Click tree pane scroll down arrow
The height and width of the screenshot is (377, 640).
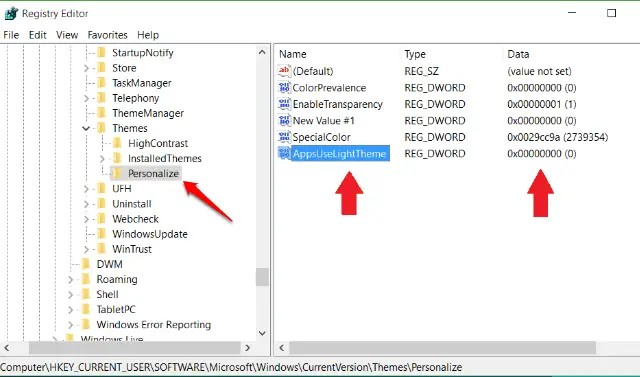click(262, 333)
